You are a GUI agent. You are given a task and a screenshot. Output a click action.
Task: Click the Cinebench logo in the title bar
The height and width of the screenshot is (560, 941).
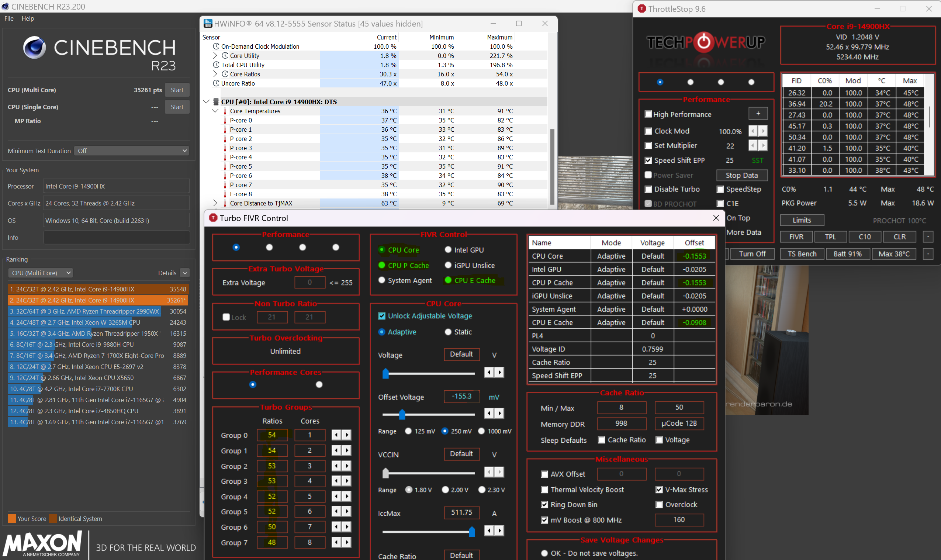click(x=5, y=6)
